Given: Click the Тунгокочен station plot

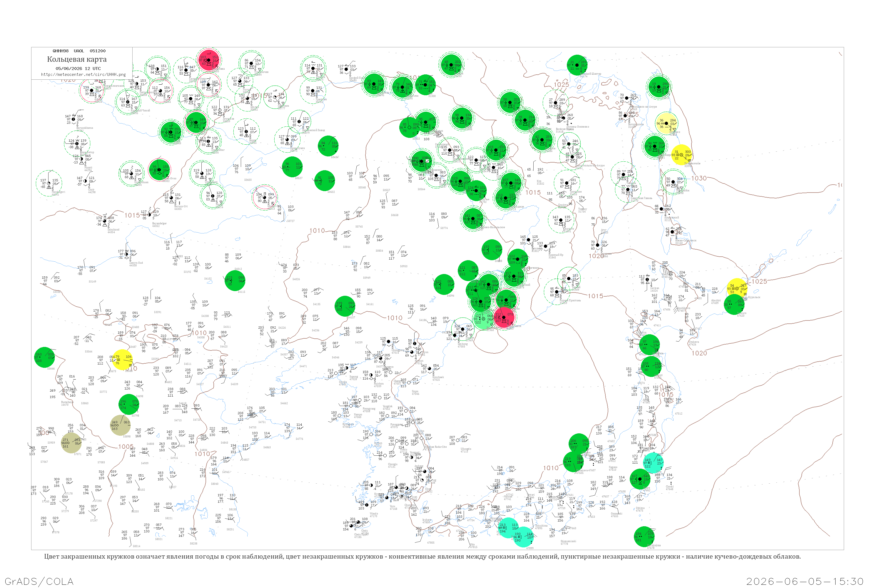Looking at the screenshot, I should click(x=252, y=64).
